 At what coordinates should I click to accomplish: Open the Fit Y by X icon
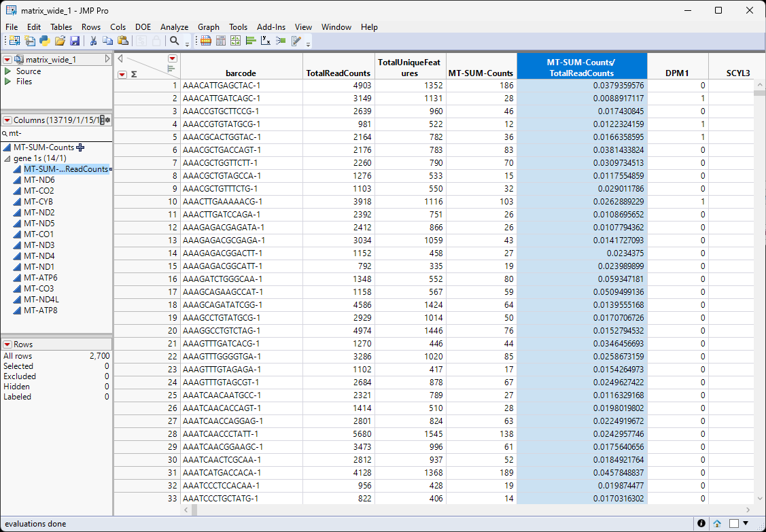click(266, 41)
